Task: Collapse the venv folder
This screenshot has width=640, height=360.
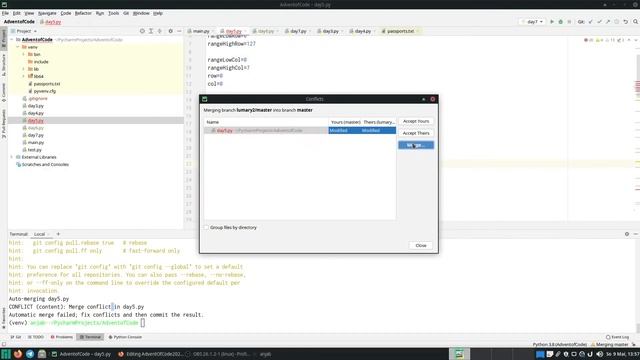Action: pos(18,47)
